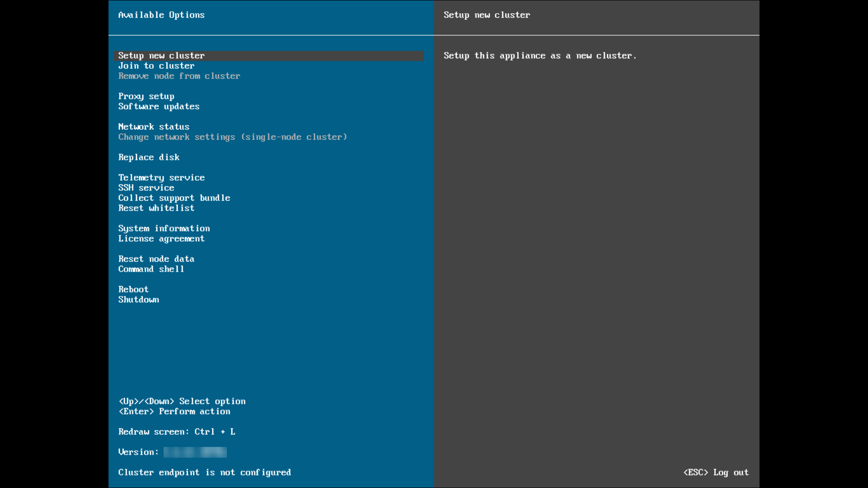View License agreement
Viewport: 868px width, 488px height.
click(x=161, y=239)
